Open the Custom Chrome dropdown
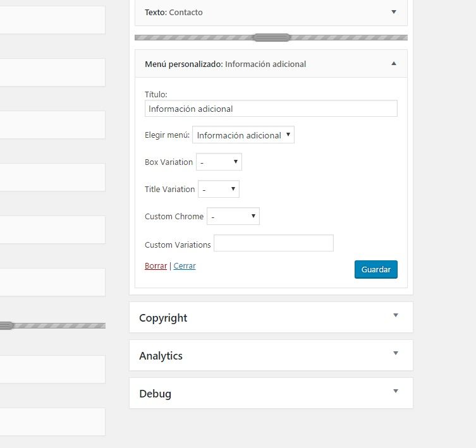 [x=233, y=216]
